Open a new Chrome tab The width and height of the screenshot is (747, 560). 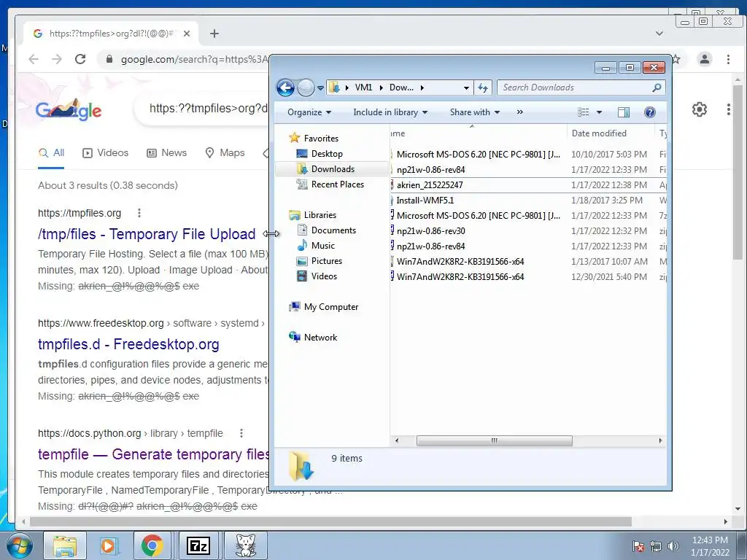[214, 34]
